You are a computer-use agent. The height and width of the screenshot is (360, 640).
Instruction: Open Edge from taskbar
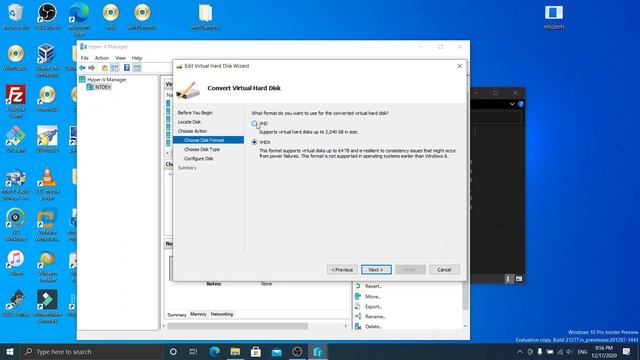(x=214, y=351)
